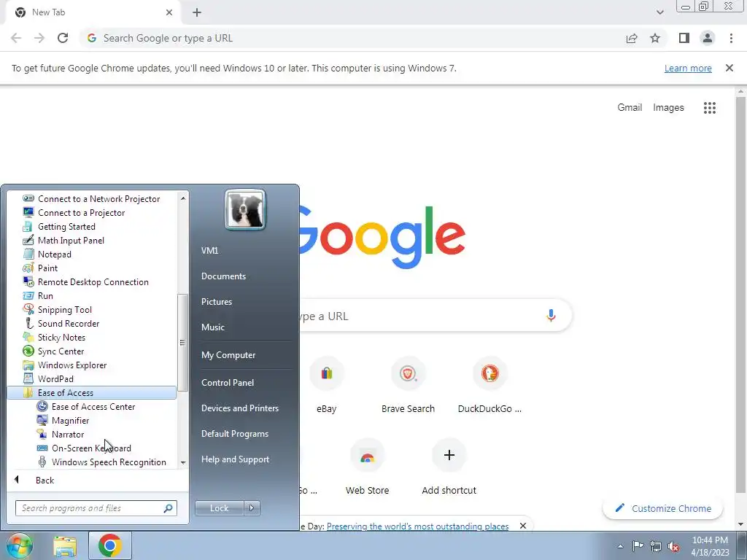This screenshot has height=560, width=747.
Task: Click the Lock button
Action: (x=219, y=508)
